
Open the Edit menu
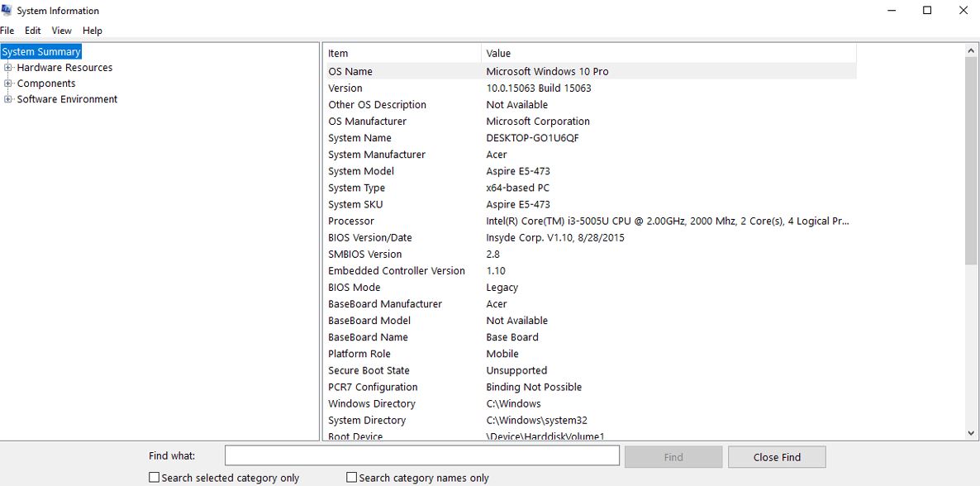(x=32, y=31)
